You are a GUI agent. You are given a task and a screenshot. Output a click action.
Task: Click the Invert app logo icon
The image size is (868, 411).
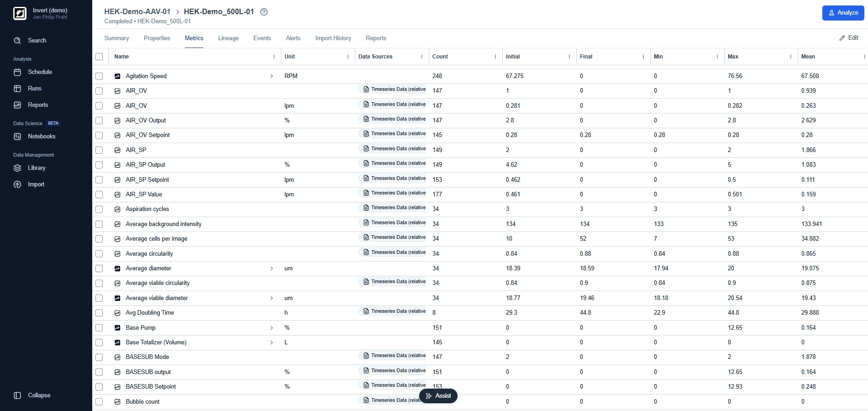coord(20,14)
